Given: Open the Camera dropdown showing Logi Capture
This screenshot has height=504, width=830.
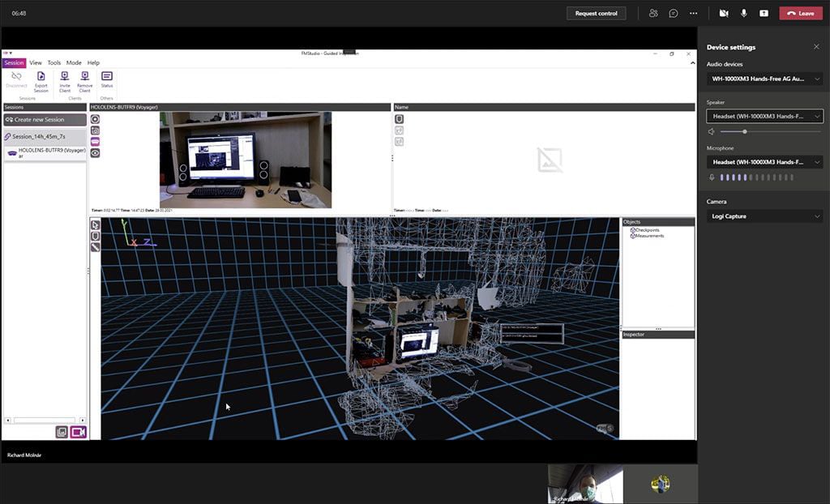Looking at the screenshot, I should pyautogui.click(x=763, y=216).
